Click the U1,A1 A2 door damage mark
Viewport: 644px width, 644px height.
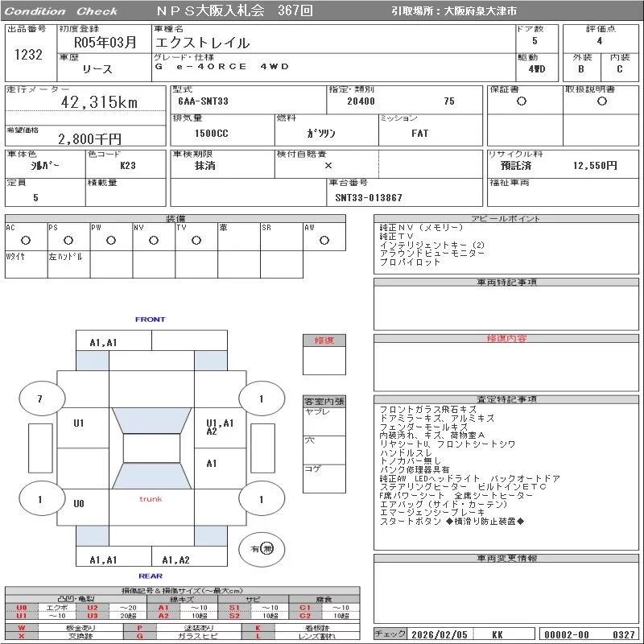(220, 427)
